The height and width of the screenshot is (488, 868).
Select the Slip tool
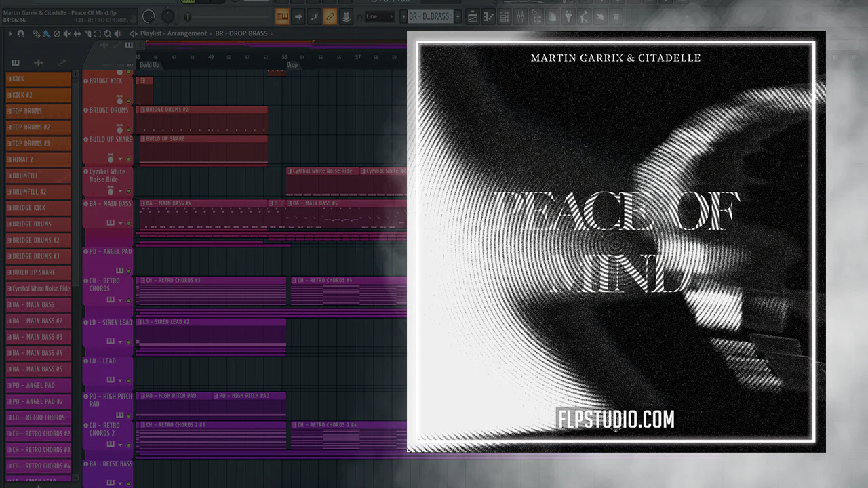coord(77,33)
